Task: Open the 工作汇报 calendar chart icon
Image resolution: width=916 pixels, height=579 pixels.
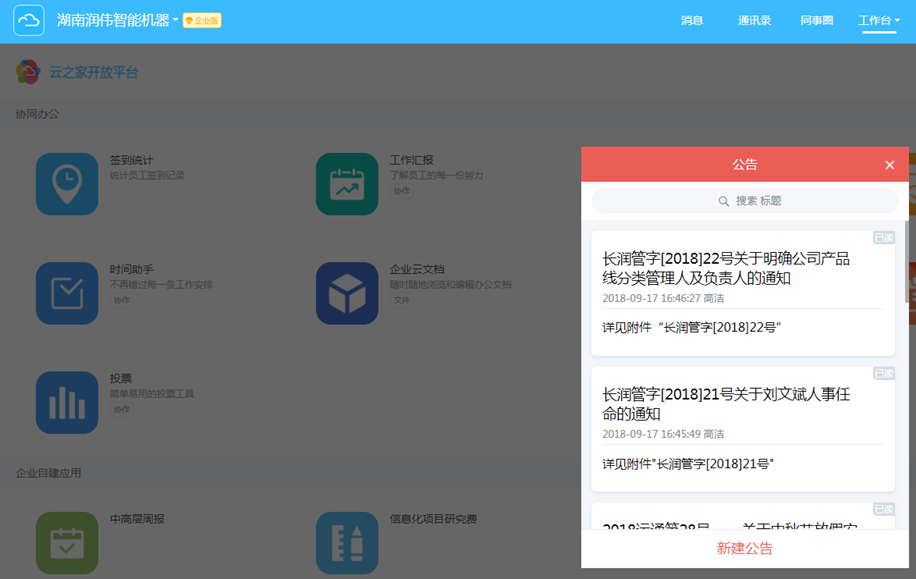Action: point(347,184)
